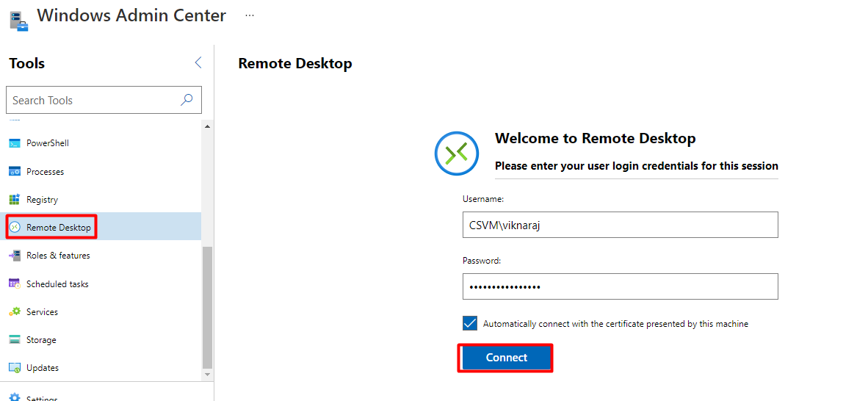Image resolution: width=868 pixels, height=401 pixels.
Task: Click the Remote Desktop page heading
Action: pyautogui.click(x=295, y=63)
